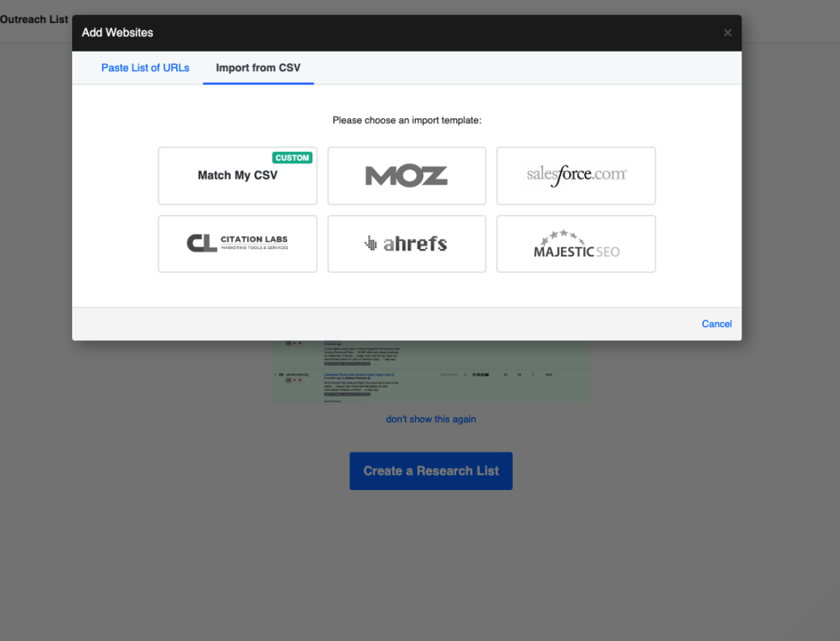The height and width of the screenshot is (641, 840).
Task: Cancel the Add Websites dialog
Action: point(716,324)
